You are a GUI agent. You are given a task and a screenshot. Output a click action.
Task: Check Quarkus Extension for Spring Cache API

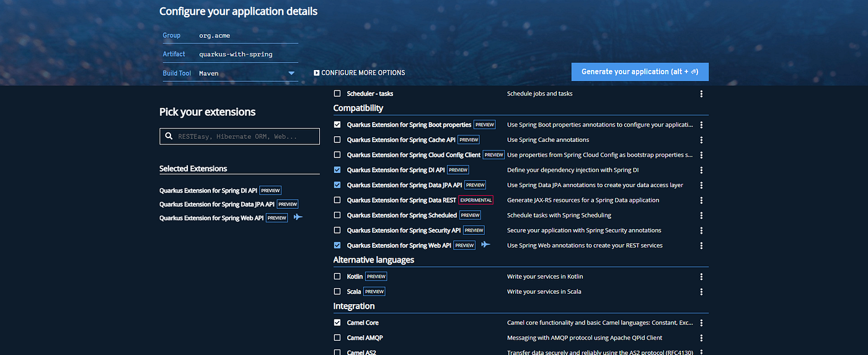pos(337,140)
